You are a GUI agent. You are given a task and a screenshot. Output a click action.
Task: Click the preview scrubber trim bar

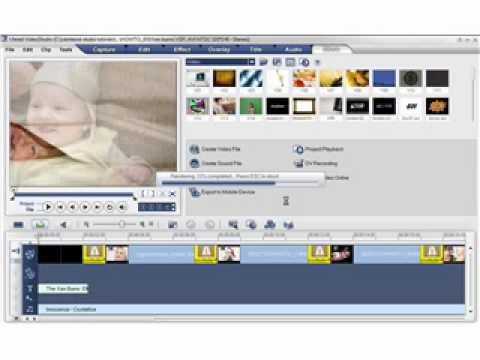pyautogui.click(x=74, y=194)
